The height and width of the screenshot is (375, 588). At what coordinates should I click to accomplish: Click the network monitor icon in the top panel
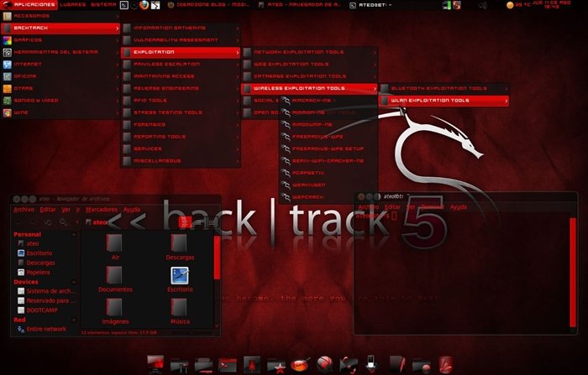pyautogui.click(x=447, y=5)
